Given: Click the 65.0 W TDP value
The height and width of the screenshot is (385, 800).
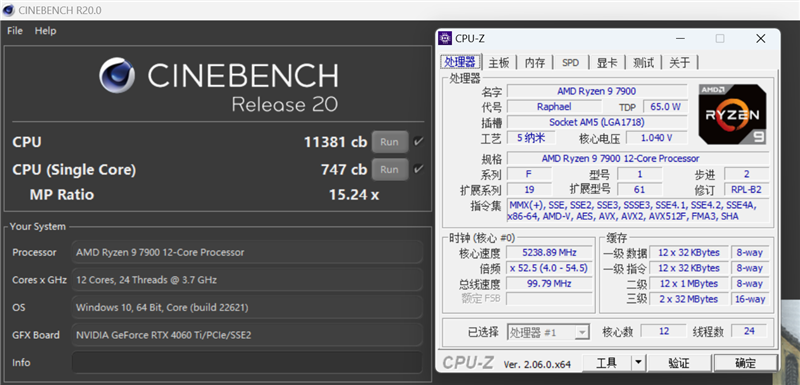Looking at the screenshot, I should coord(665,107).
